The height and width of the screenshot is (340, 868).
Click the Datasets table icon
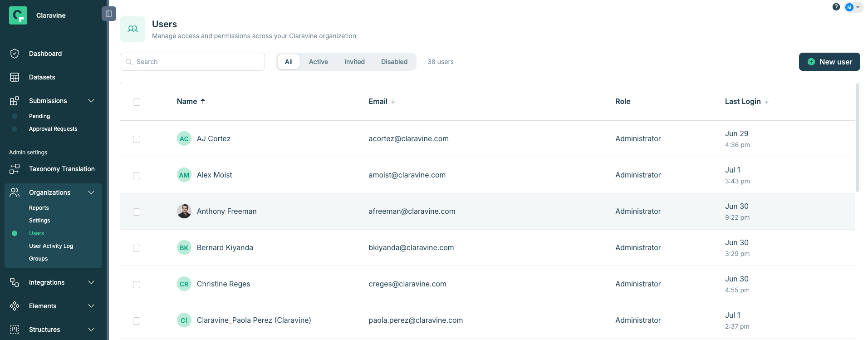tap(15, 77)
